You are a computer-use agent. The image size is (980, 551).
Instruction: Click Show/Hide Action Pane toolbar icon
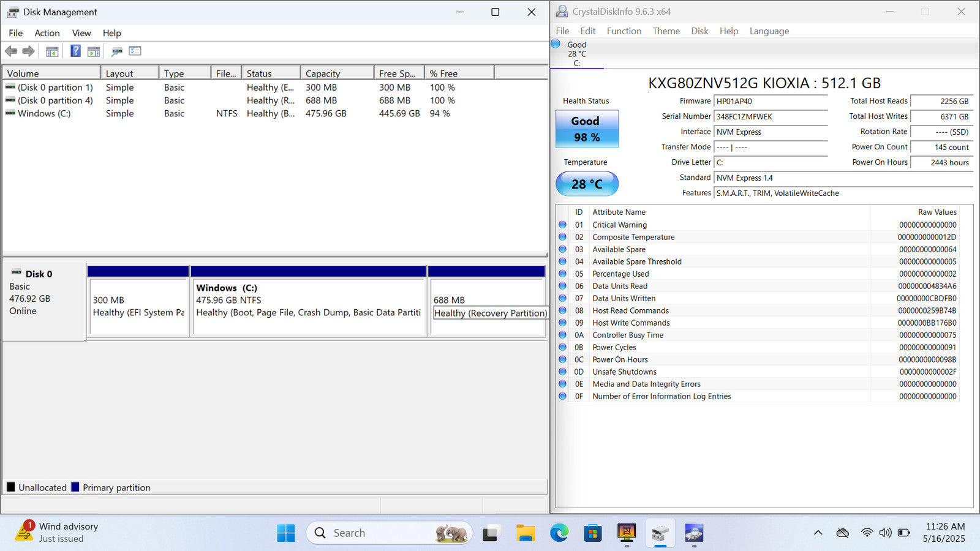(94, 51)
